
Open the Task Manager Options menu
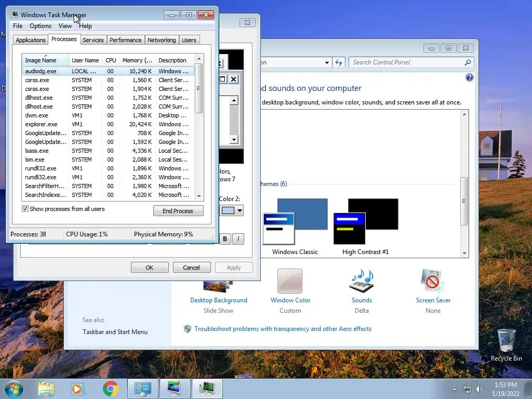click(41, 26)
